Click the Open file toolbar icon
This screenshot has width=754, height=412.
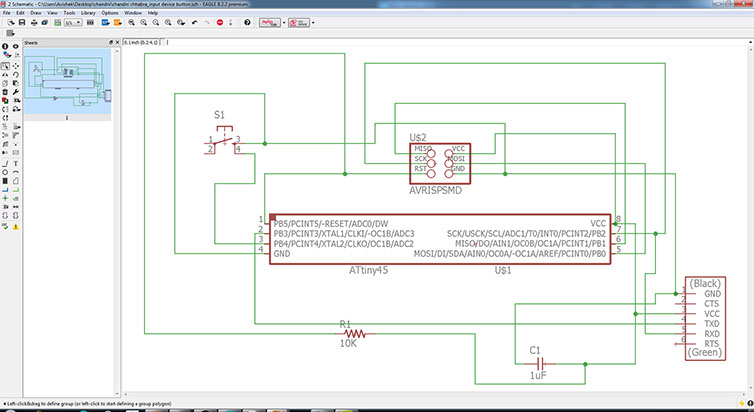point(10,23)
